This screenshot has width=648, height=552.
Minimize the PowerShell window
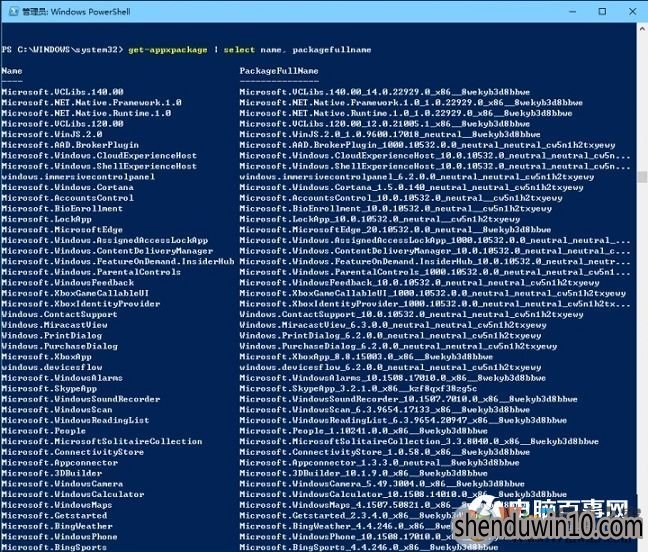[572, 12]
